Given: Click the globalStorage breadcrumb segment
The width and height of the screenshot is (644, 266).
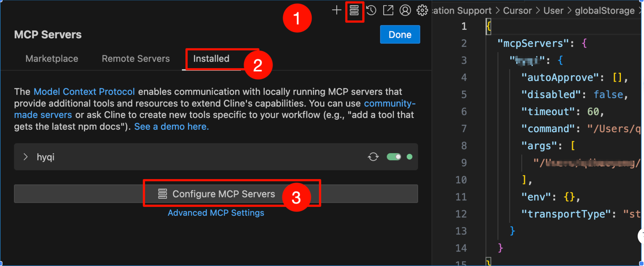Looking at the screenshot, I should [x=605, y=11].
